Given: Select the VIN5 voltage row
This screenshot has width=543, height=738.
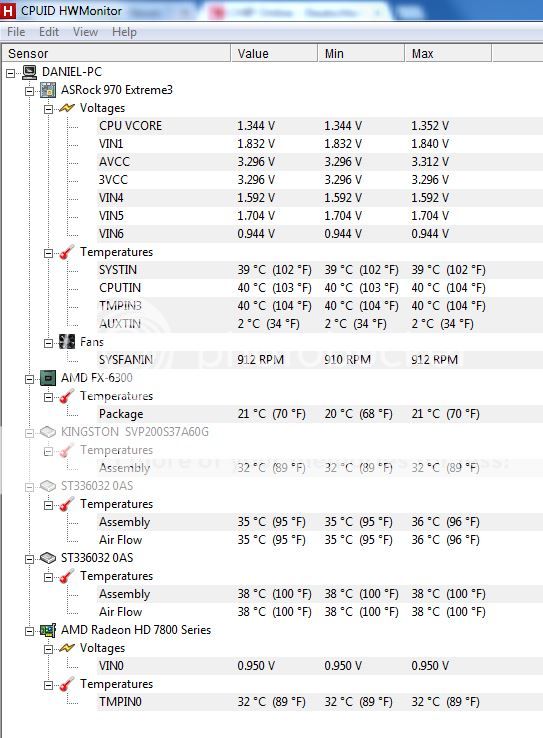Looking at the screenshot, I should point(319,216).
